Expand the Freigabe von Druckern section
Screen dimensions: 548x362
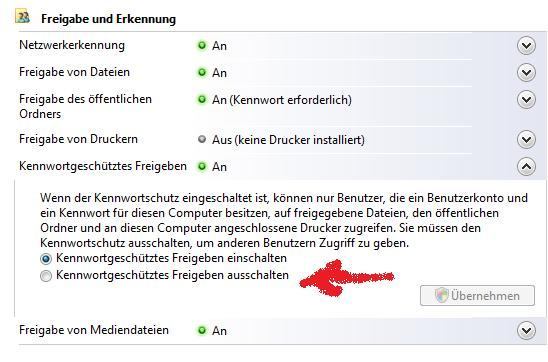526,139
